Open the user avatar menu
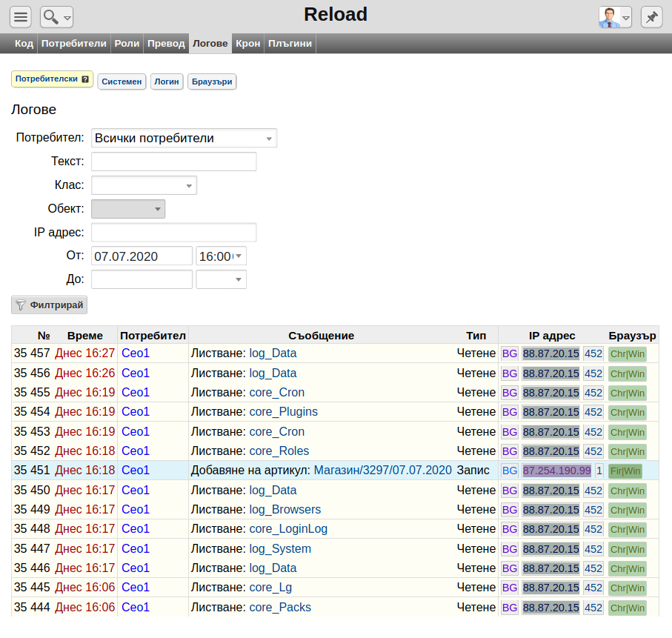The image size is (672, 638). pos(615,17)
